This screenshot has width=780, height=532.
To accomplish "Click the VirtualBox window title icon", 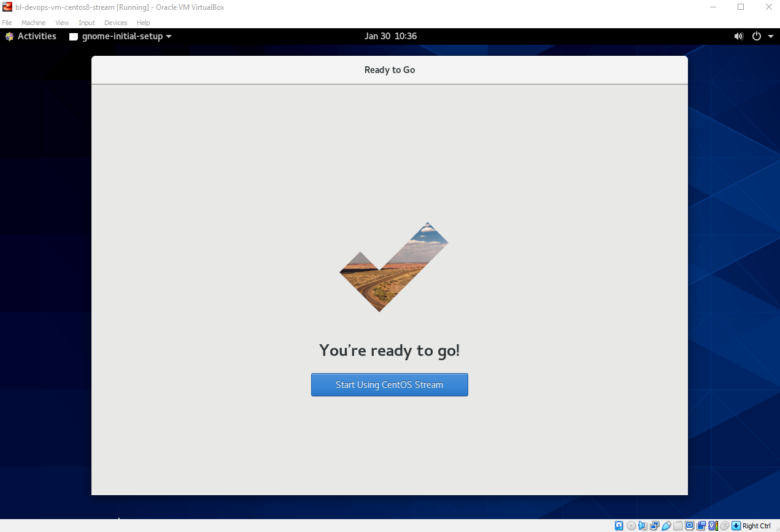I will coord(7,7).
